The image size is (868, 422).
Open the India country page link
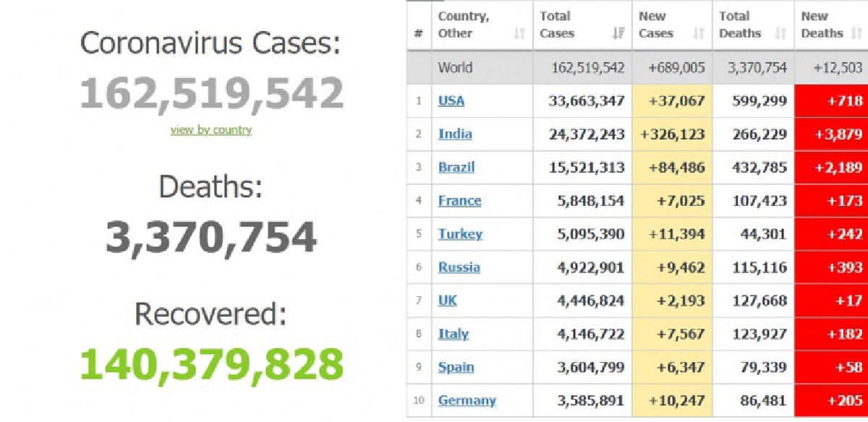[455, 134]
